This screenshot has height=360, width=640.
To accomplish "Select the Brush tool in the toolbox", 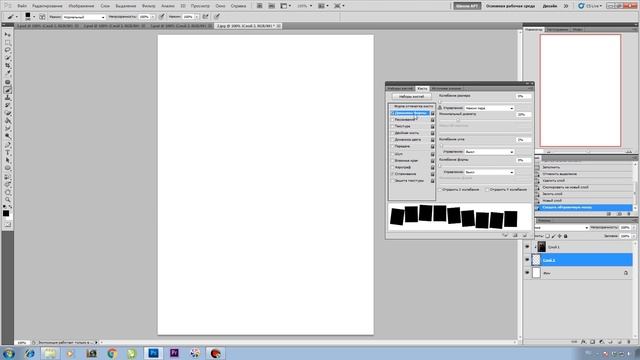I will [x=7, y=90].
